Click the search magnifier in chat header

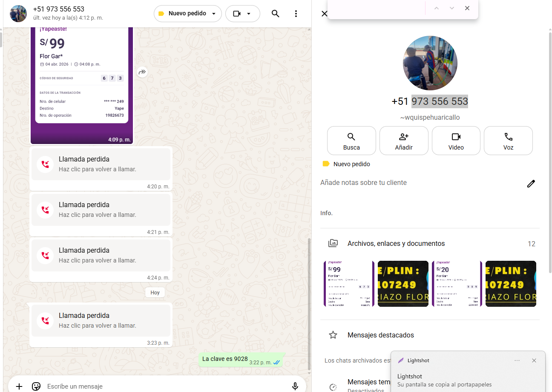tap(276, 14)
